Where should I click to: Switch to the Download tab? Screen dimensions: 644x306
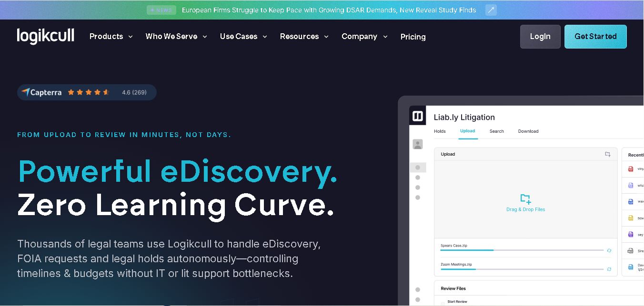[528, 131]
